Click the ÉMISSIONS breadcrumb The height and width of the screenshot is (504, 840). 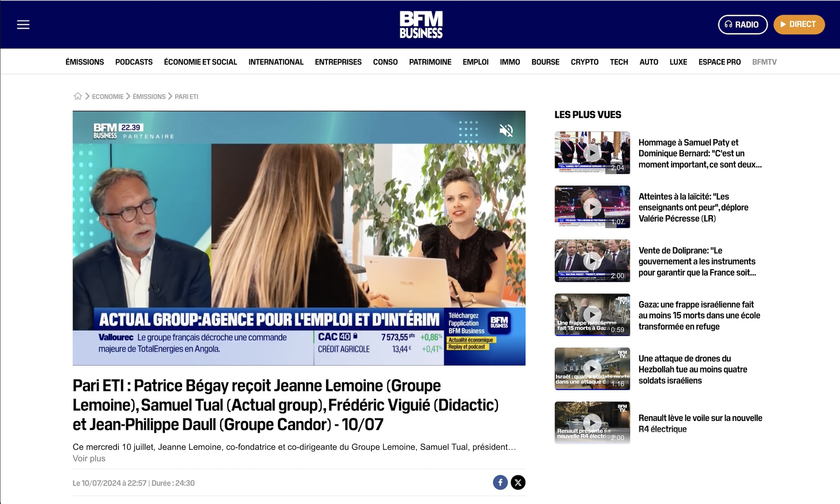pyautogui.click(x=149, y=96)
